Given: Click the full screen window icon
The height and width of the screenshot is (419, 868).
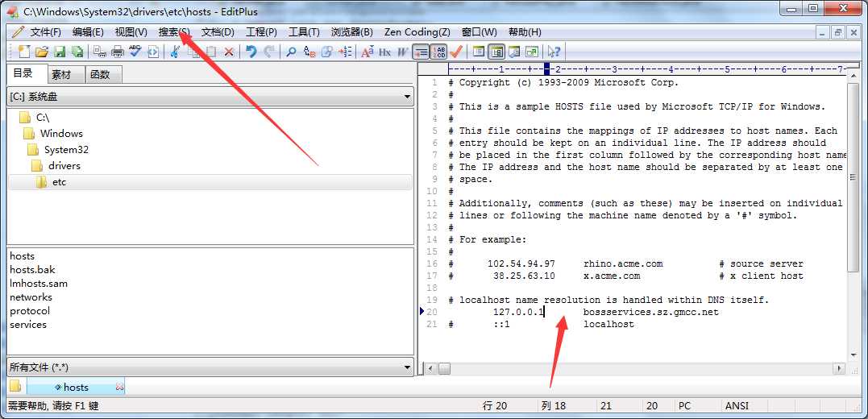Looking at the screenshot, I should 531,52.
